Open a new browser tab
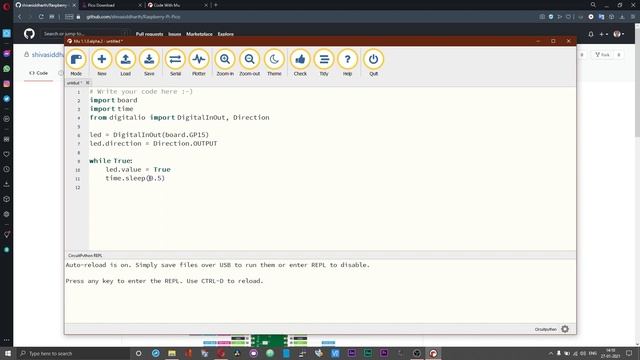 coord(216,5)
